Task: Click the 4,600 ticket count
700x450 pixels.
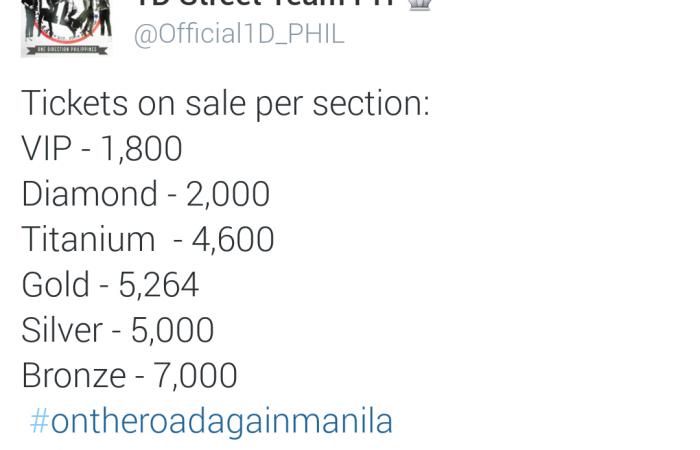Action: (x=233, y=240)
